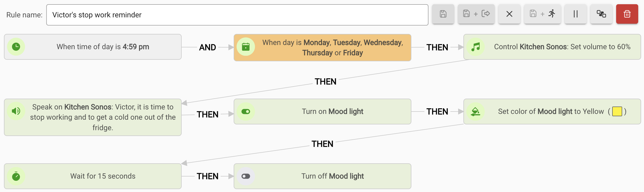
Task: Delete rule using the red trash button
Action: 627,14
